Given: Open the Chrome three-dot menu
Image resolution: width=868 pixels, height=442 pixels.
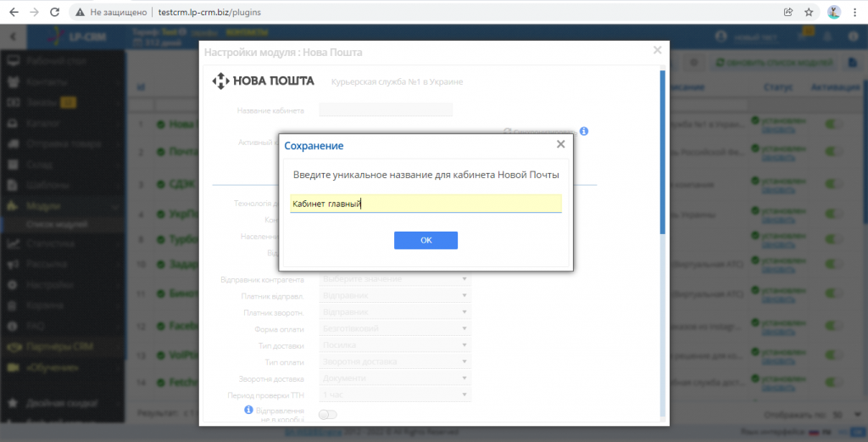Looking at the screenshot, I should pos(855,12).
